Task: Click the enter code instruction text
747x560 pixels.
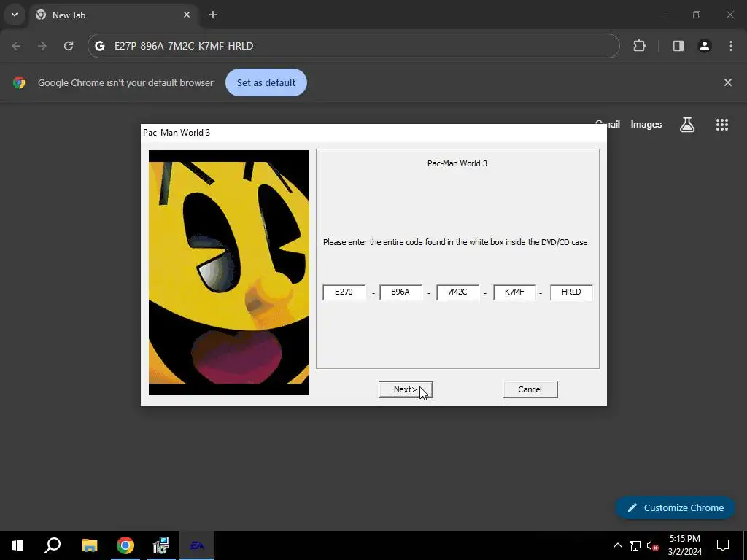Action: click(x=457, y=242)
